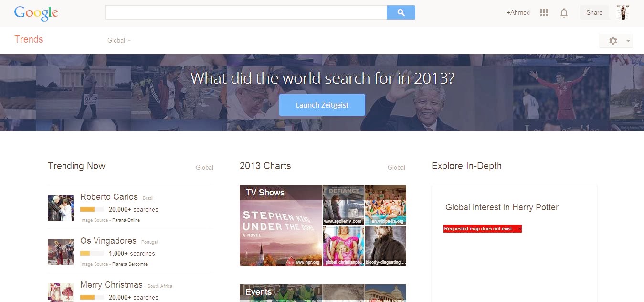Click the blue search magnifier button
This screenshot has height=302, width=644.
401,12
